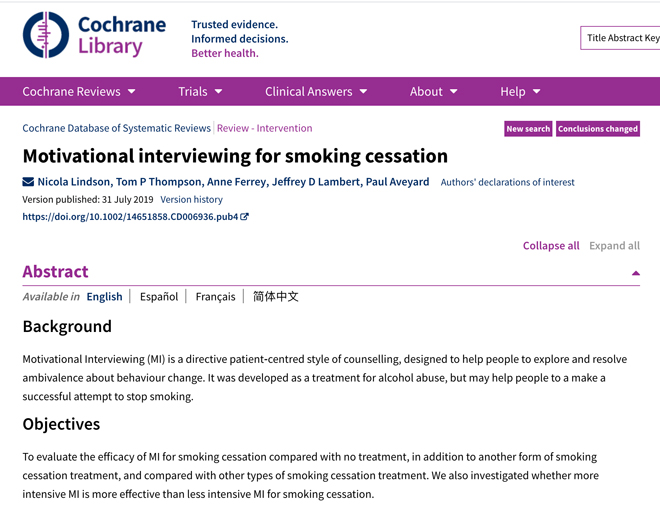The height and width of the screenshot is (507, 660).
Task: Click the external link icon after DOI
Action: (245, 217)
